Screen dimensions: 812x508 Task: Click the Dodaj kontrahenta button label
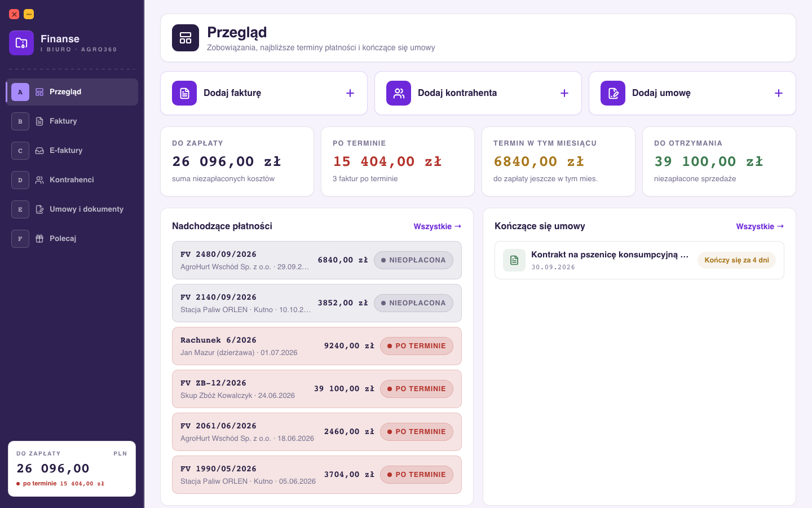(x=457, y=93)
